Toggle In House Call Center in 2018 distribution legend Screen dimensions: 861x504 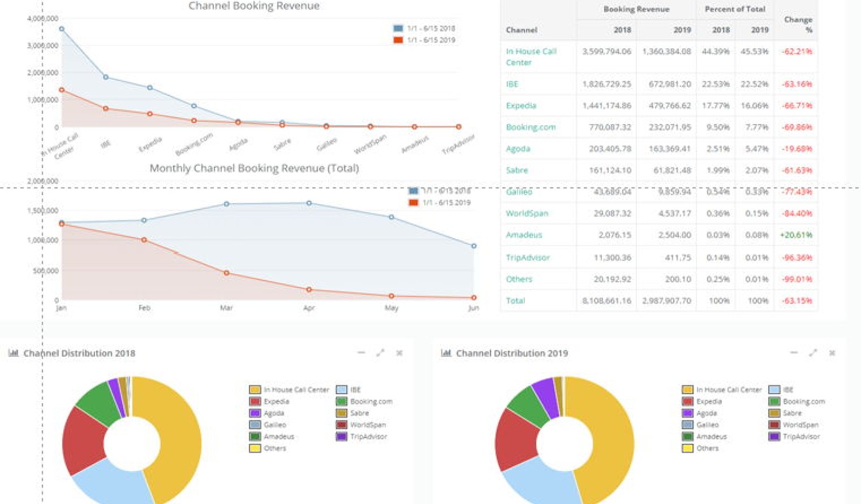[289, 389]
